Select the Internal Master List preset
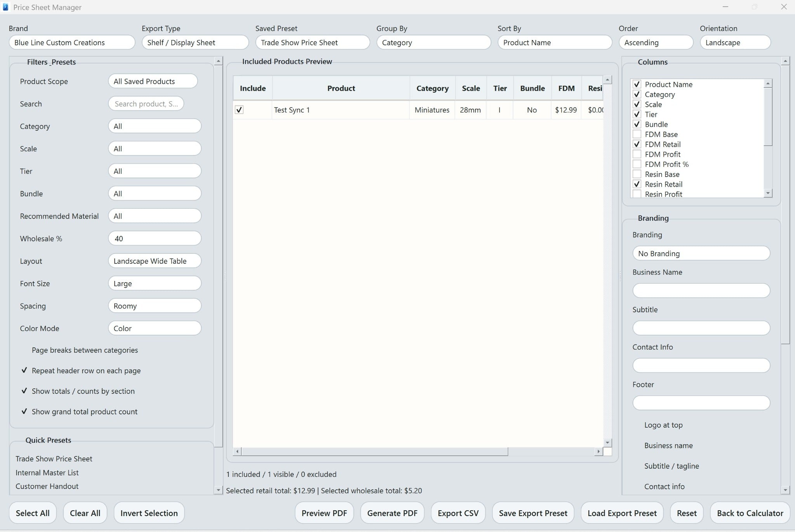 47,472
